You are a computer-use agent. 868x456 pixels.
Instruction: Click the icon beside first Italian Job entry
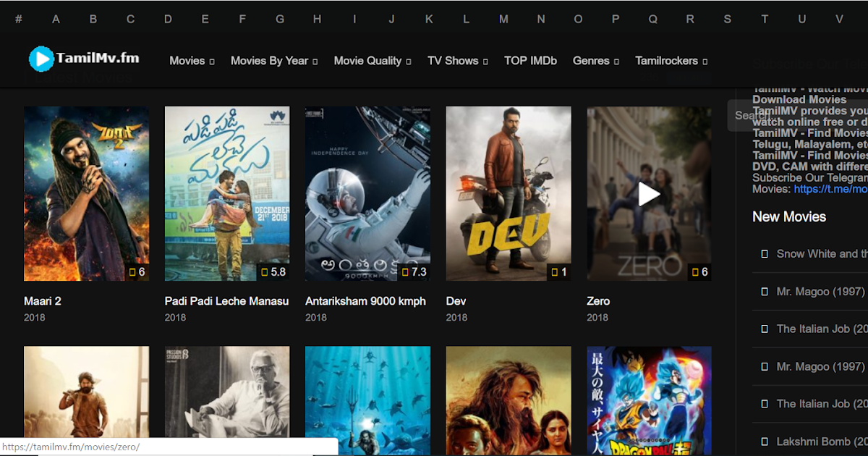pyautogui.click(x=765, y=329)
